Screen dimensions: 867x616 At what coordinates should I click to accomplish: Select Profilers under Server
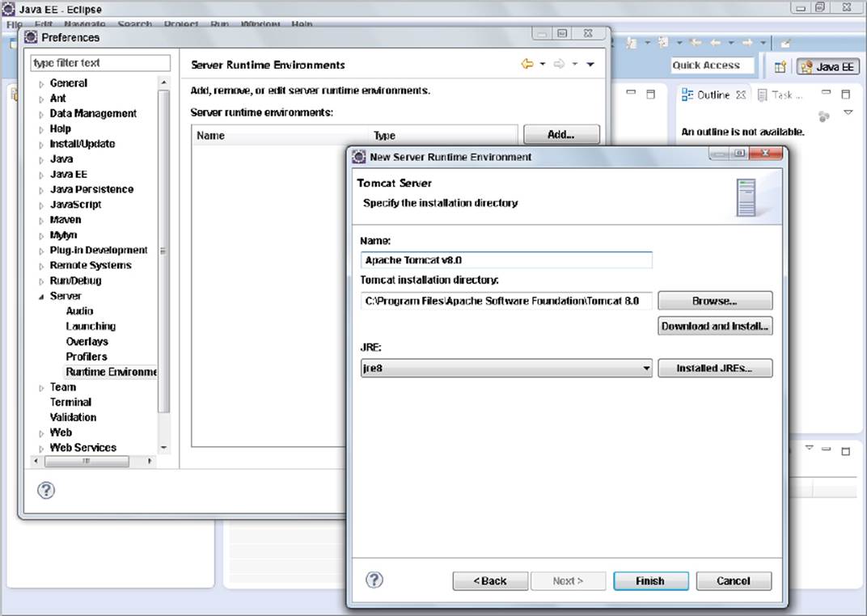click(x=87, y=357)
